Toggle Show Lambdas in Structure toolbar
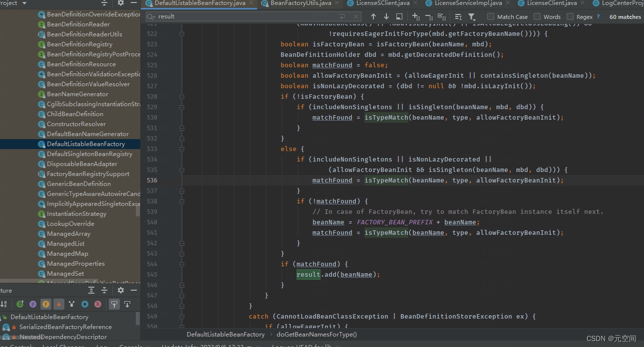The image size is (644, 347). (98, 304)
